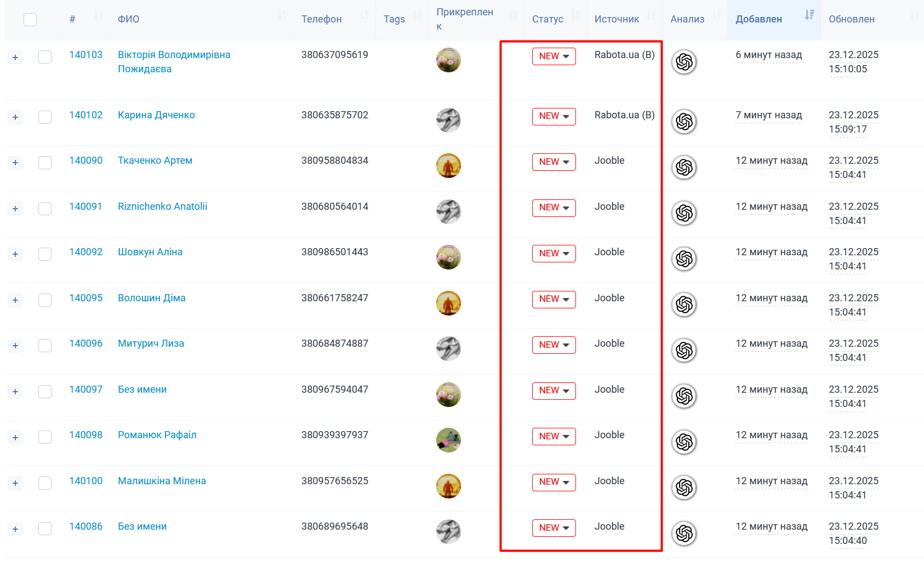Click the analysis icon in row 140100
This screenshot has height=562, width=924.
coord(684,488)
